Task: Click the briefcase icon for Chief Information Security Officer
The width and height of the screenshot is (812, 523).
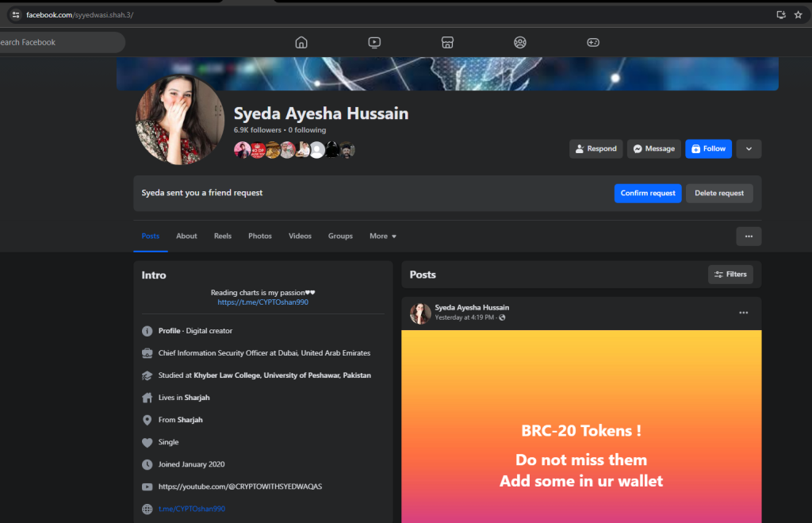Action: (147, 353)
